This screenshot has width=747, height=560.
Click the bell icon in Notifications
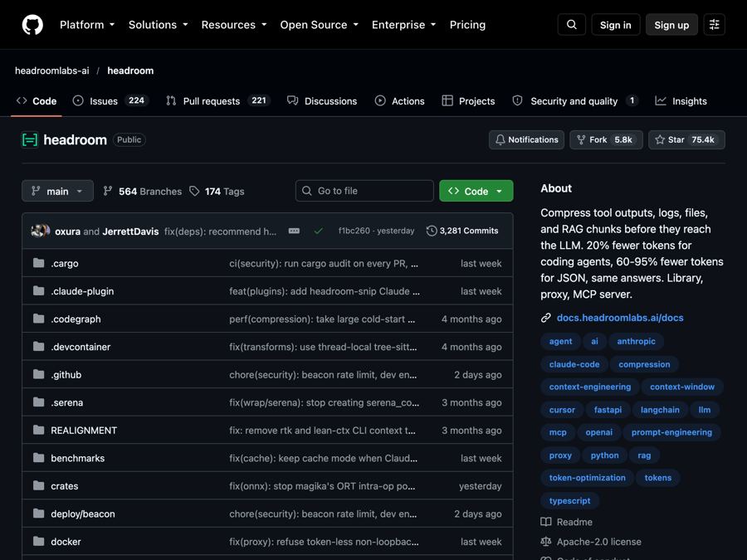point(500,140)
